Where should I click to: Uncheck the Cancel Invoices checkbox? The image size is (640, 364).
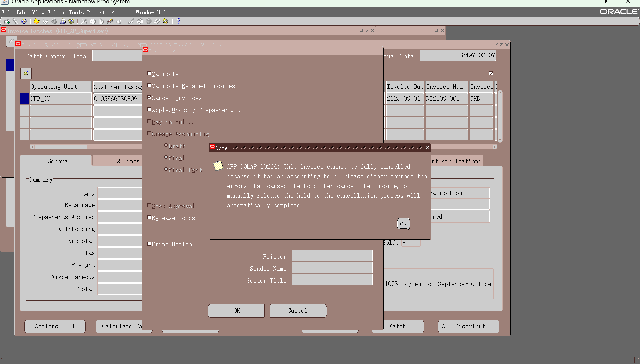pos(149,98)
